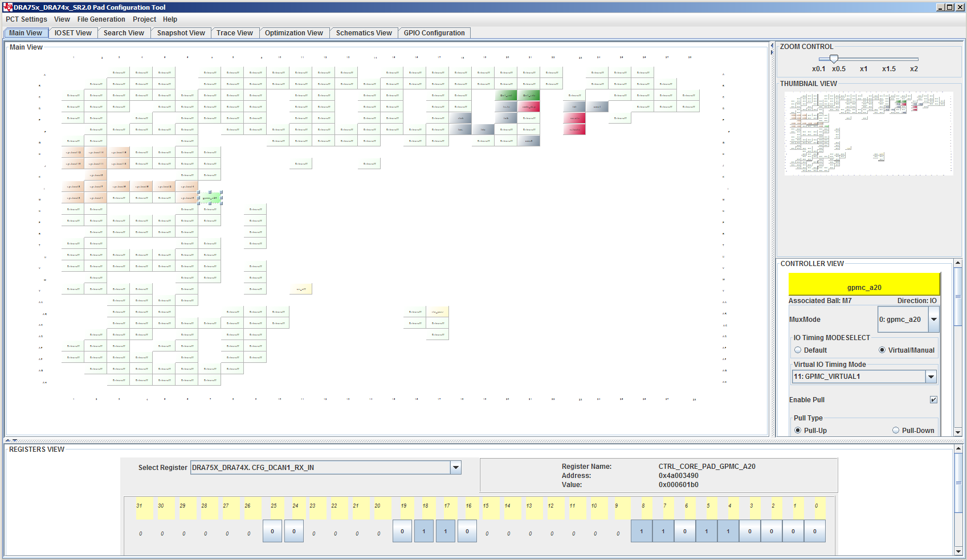Open the Schematics View tab
This screenshot has height=560, width=967.
point(364,32)
